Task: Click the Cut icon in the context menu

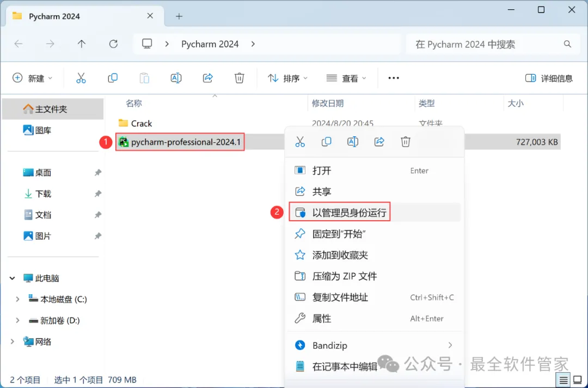Action: 300,142
